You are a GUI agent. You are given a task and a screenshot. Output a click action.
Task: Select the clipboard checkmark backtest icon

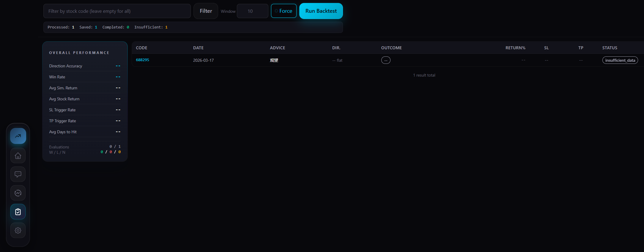click(x=18, y=212)
